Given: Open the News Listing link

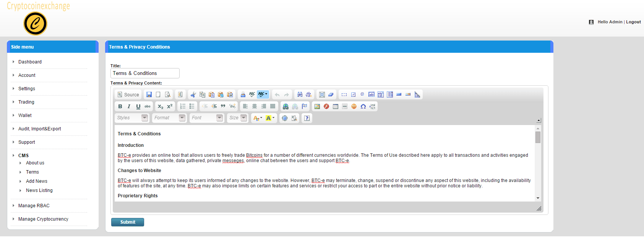Looking at the screenshot, I should 39,190.
